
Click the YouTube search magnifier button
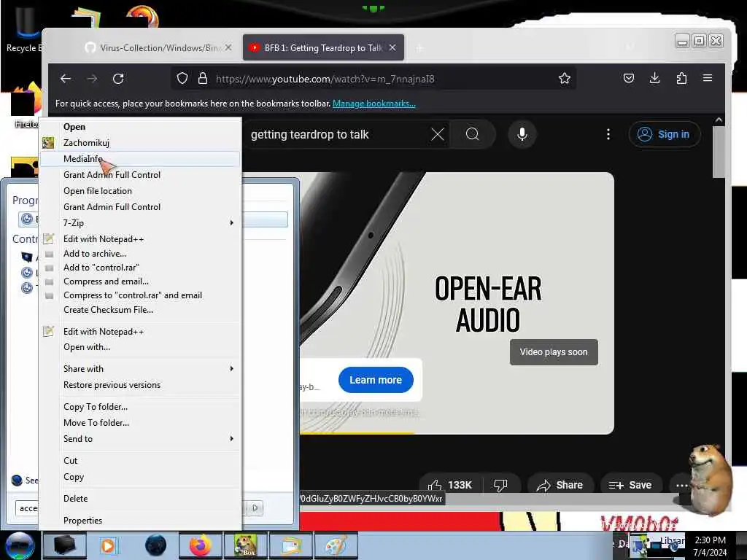click(473, 134)
